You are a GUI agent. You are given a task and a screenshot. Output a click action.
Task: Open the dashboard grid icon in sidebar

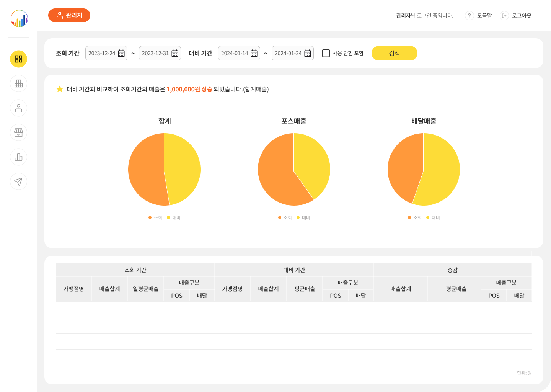tap(18, 59)
